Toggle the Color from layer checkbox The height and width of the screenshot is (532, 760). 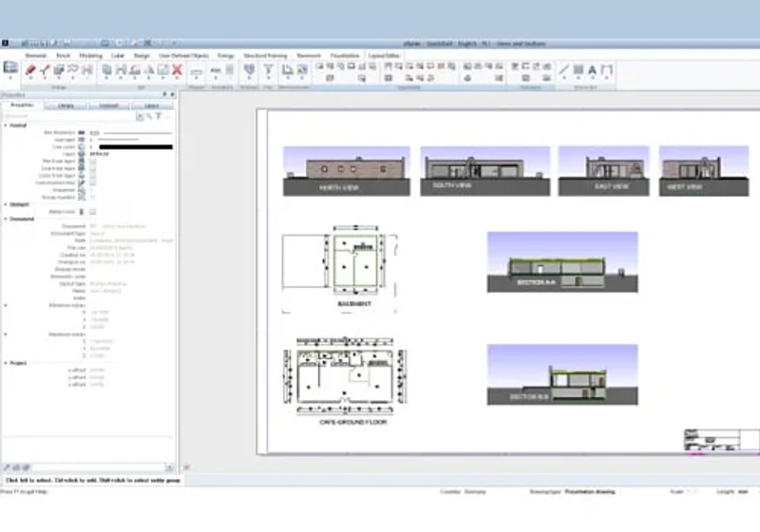pos(92,176)
